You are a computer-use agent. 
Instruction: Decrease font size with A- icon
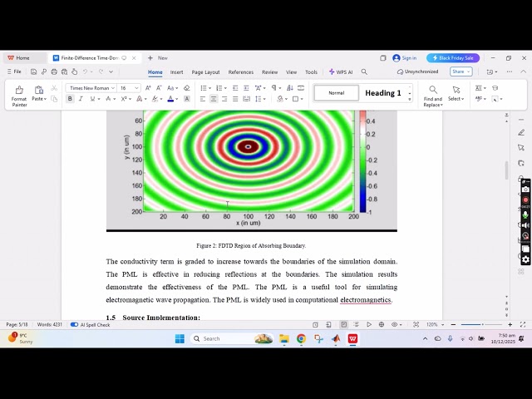(x=159, y=88)
